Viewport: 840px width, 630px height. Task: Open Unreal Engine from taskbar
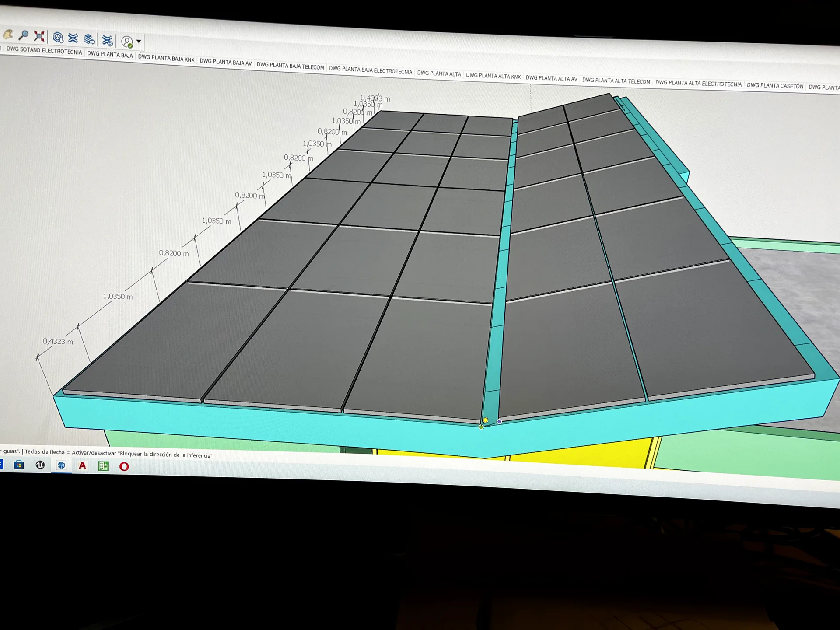[40, 465]
